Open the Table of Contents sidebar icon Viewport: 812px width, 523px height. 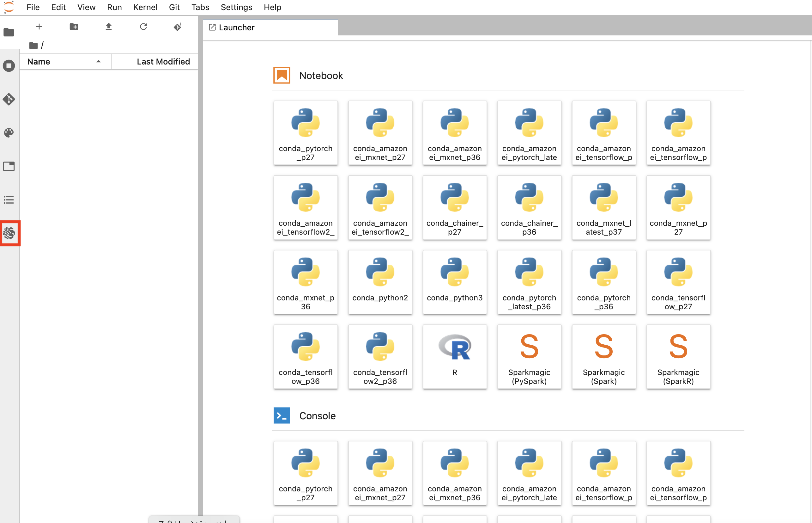click(9, 200)
